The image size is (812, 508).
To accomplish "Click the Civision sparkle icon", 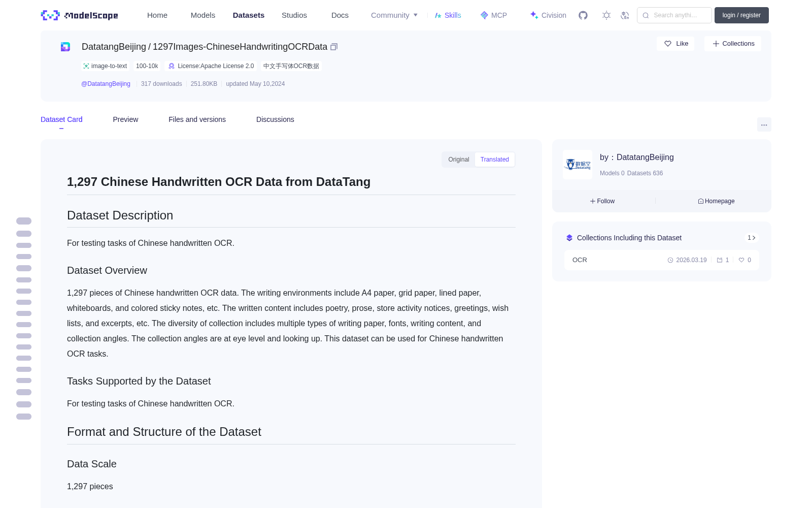I will tap(534, 15).
